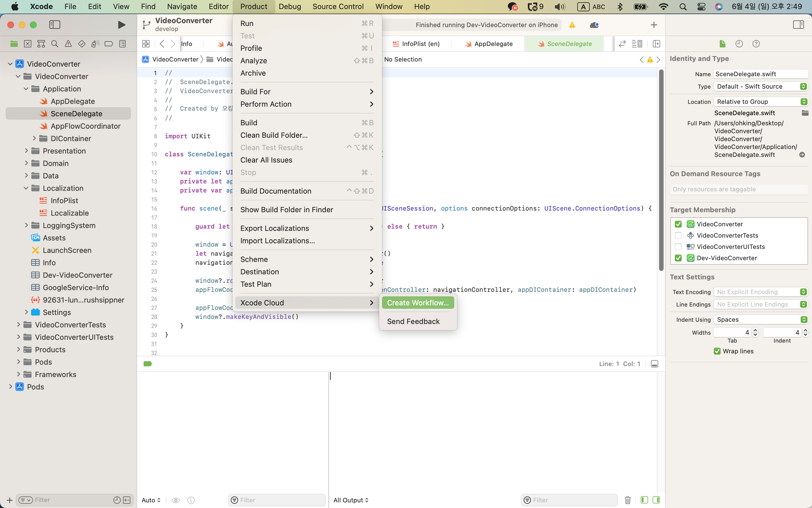Toggle the Wrap lines checkbox
Viewport: 812px width, 508px height.
coord(717,351)
